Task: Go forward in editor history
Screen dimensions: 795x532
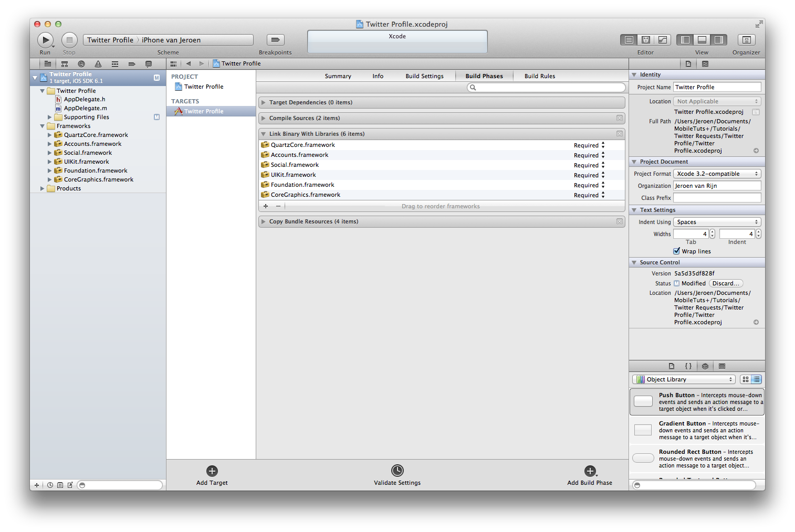Action: pyautogui.click(x=202, y=63)
